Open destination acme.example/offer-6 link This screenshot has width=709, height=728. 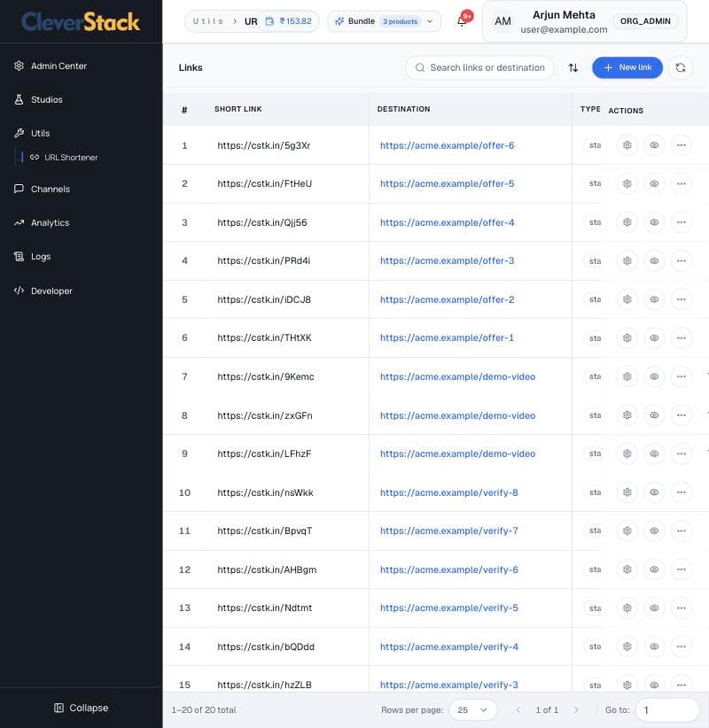pos(447,145)
